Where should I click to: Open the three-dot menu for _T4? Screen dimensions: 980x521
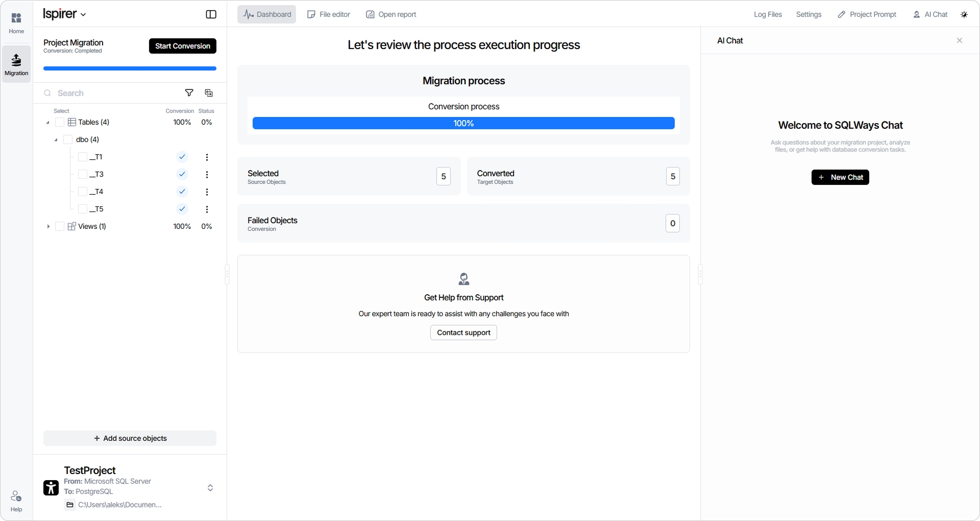[207, 192]
